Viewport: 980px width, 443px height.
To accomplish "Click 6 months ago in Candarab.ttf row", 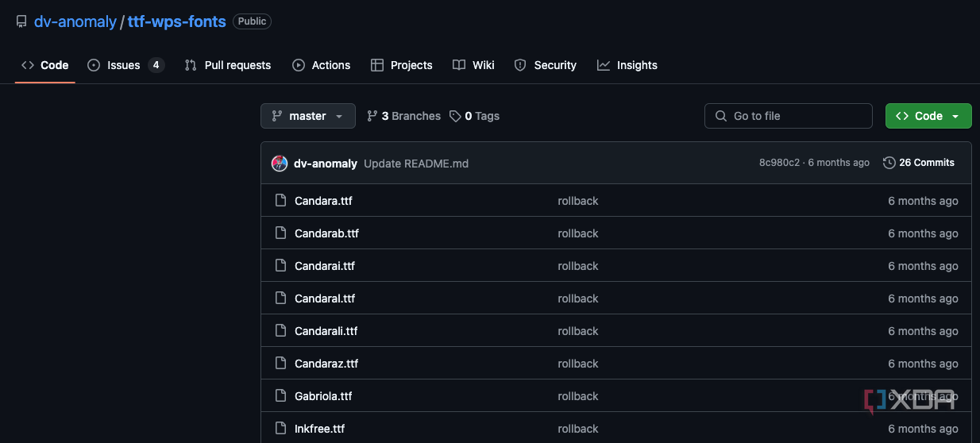I will click(923, 233).
